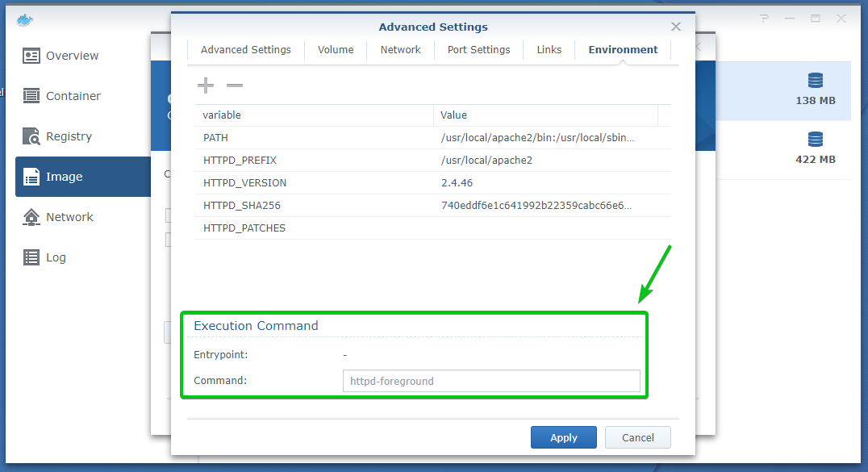Click the 422 MB image database icon

click(815, 140)
